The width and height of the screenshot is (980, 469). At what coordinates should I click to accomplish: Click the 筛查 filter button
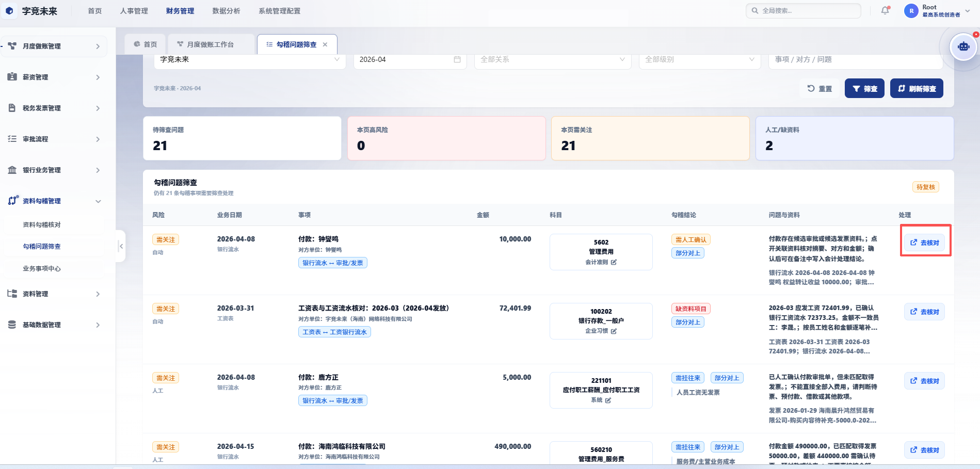pos(864,88)
